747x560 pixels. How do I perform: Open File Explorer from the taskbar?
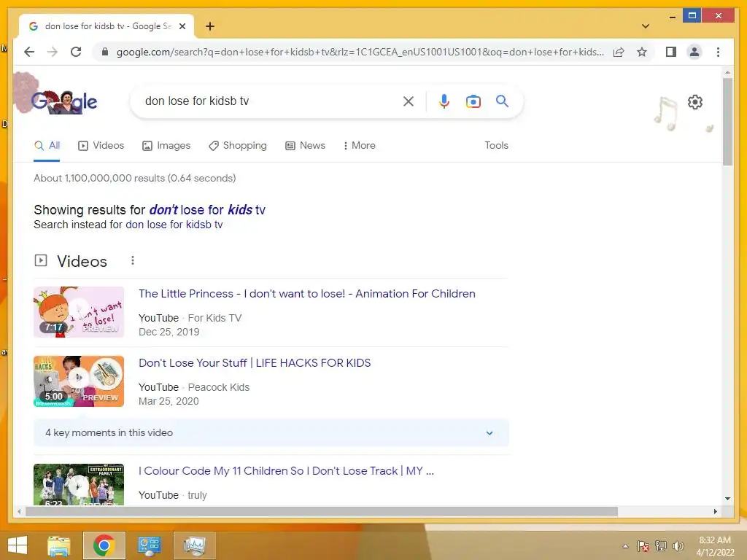coord(59,545)
